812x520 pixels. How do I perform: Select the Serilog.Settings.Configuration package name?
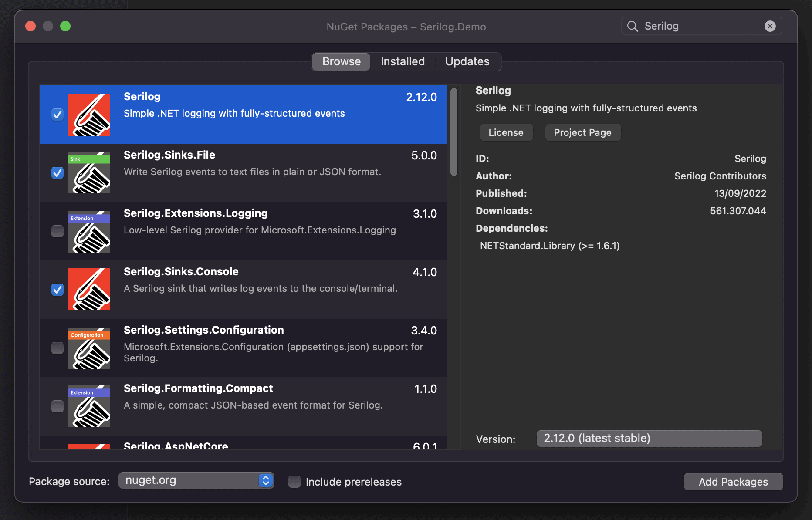204,330
